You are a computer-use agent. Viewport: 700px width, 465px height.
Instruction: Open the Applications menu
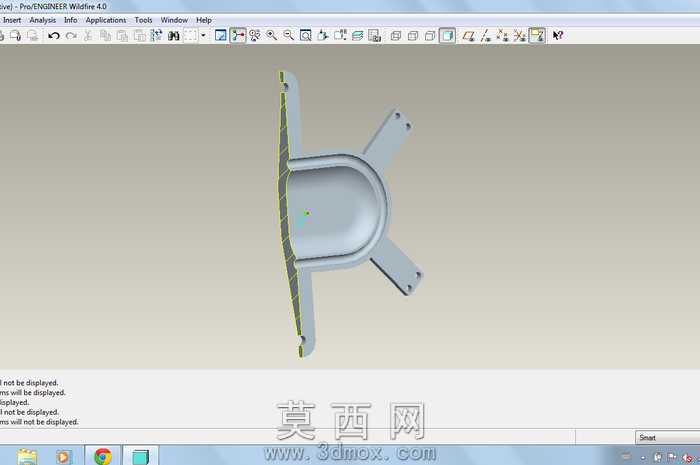click(x=106, y=20)
